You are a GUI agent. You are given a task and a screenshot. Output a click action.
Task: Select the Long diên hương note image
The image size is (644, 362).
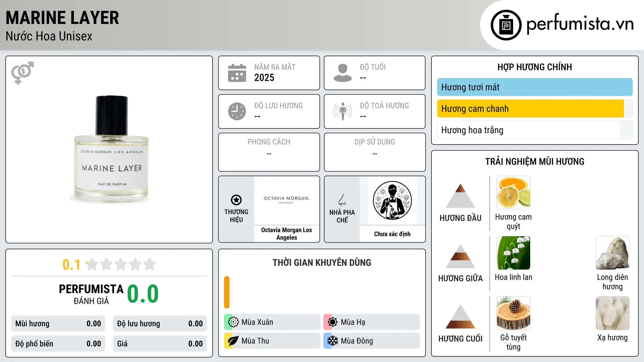coord(613,253)
